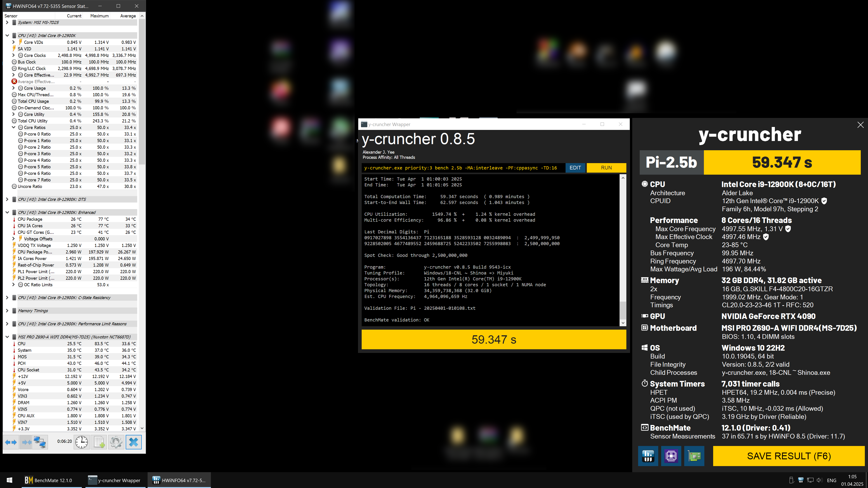Click HWiNFO sensor list scroll-up arrow
Image resolution: width=868 pixels, height=488 pixels.
[x=142, y=16]
